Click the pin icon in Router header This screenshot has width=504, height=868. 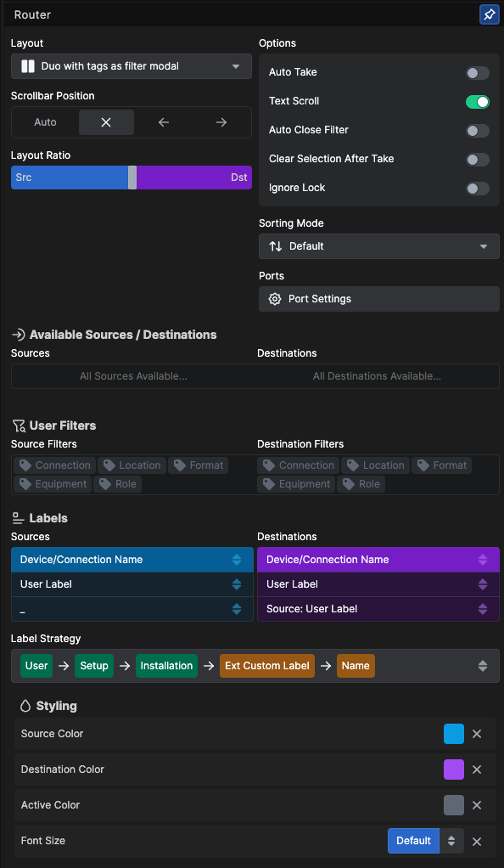coord(489,15)
